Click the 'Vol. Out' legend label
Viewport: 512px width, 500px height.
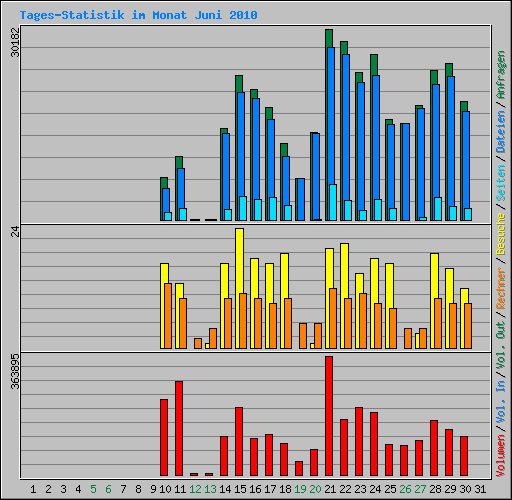[501, 346]
